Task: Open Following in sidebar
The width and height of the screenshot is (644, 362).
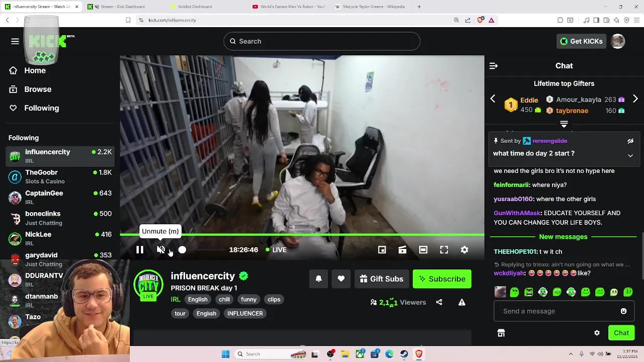Action: tap(34, 108)
